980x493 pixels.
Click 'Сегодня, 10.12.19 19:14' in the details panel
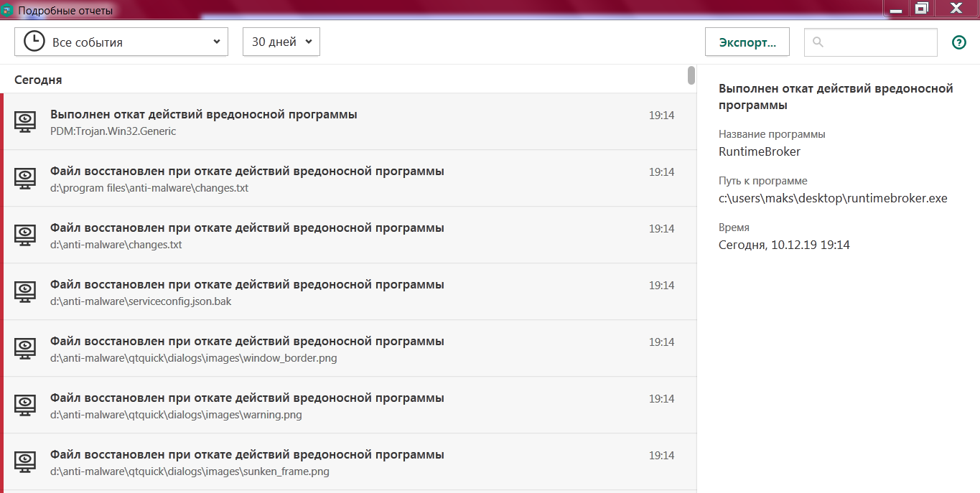(784, 245)
